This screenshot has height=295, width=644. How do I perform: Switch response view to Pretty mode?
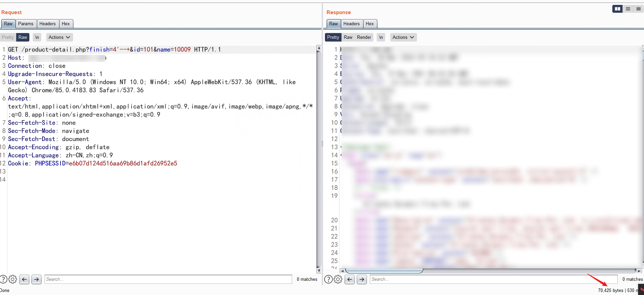333,37
